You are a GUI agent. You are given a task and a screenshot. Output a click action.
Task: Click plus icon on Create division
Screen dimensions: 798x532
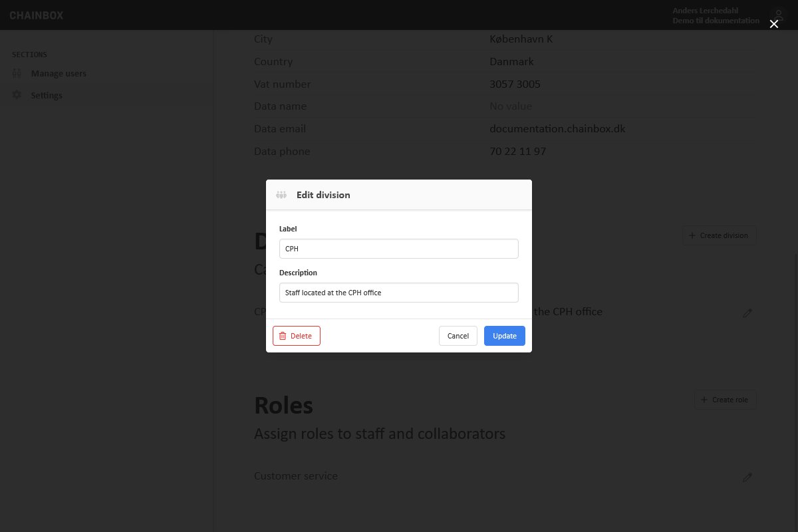pos(692,235)
